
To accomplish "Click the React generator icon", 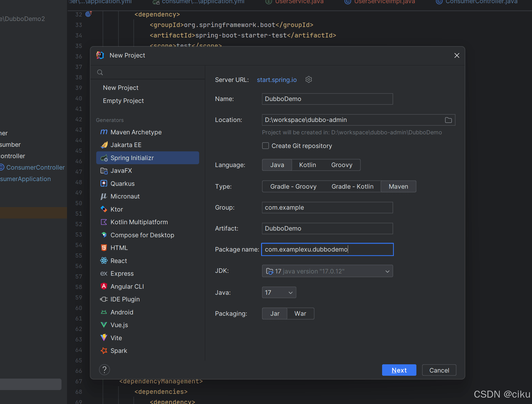I will click(104, 261).
